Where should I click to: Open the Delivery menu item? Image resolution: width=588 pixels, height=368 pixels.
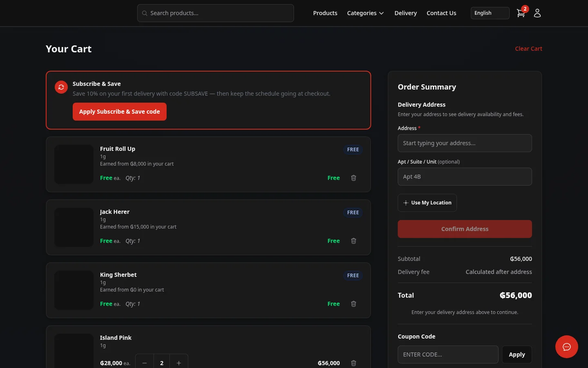pos(405,13)
